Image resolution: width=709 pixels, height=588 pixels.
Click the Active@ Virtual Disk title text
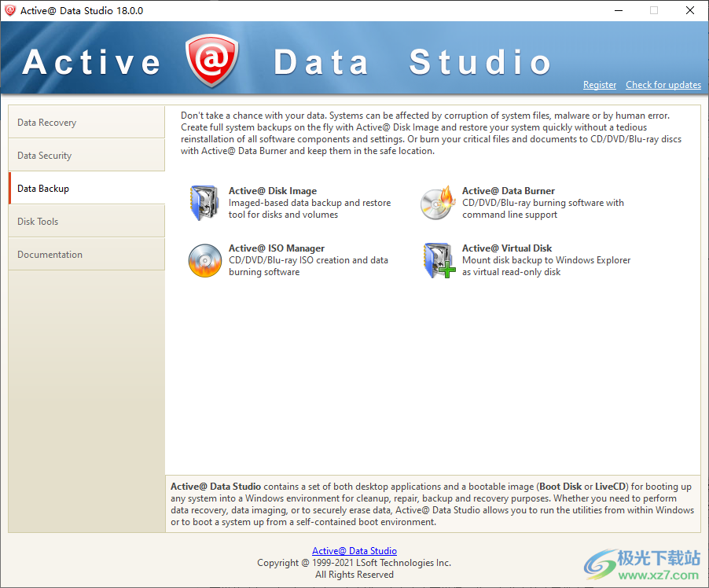508,248
